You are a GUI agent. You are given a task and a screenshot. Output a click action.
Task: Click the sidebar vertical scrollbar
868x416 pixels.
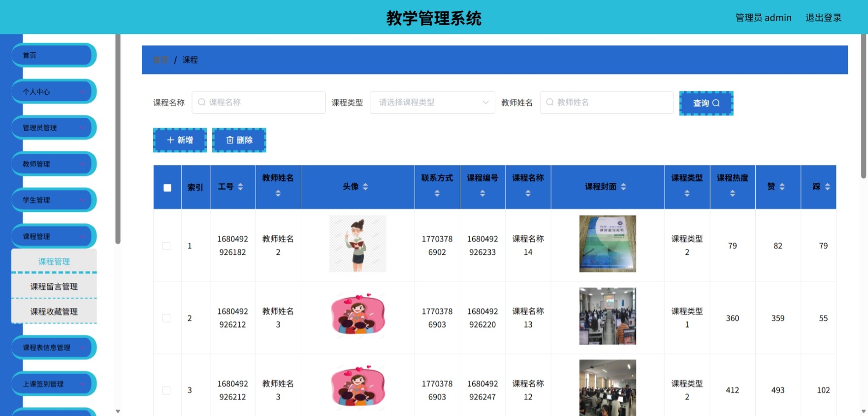click(118, 139)
